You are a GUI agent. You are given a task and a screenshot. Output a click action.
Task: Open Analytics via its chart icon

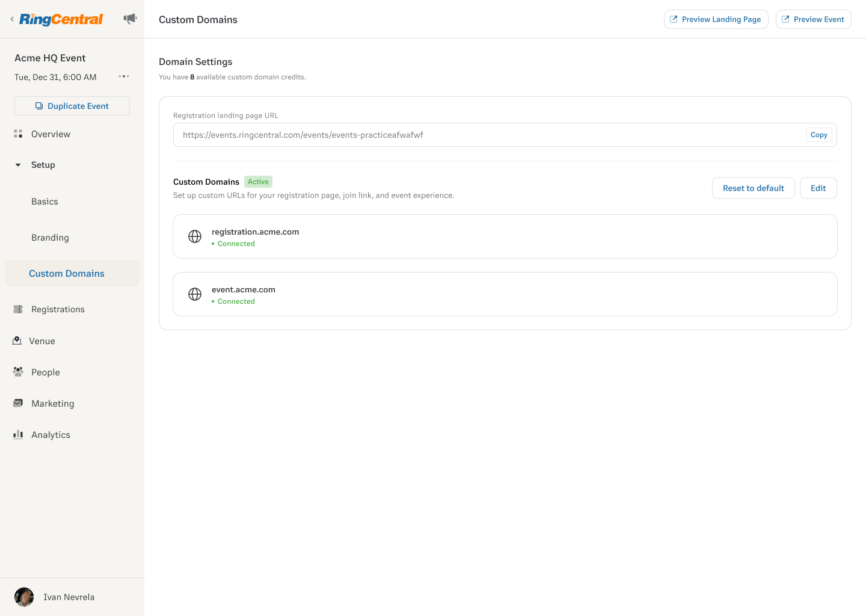click(18, 434)
